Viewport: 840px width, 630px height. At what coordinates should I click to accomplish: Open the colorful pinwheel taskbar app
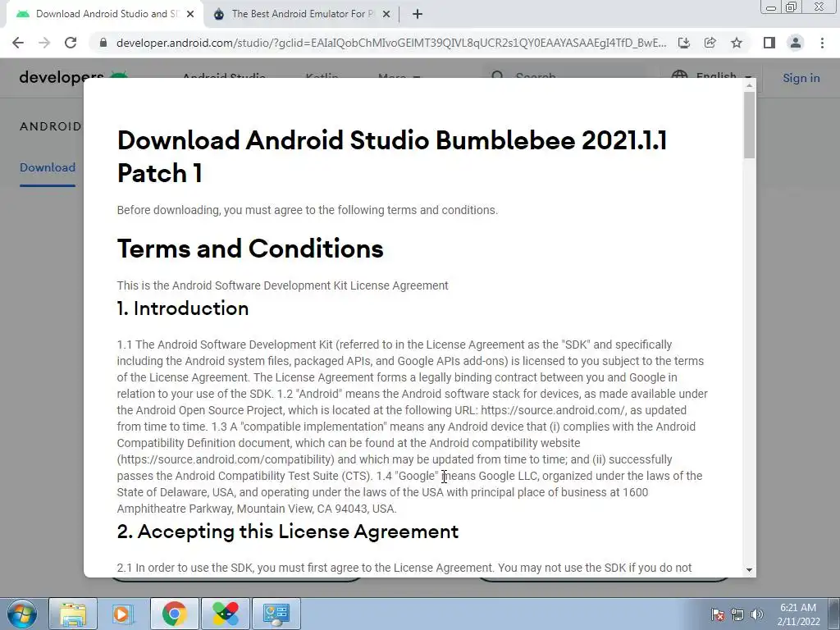tap(225, 614)
